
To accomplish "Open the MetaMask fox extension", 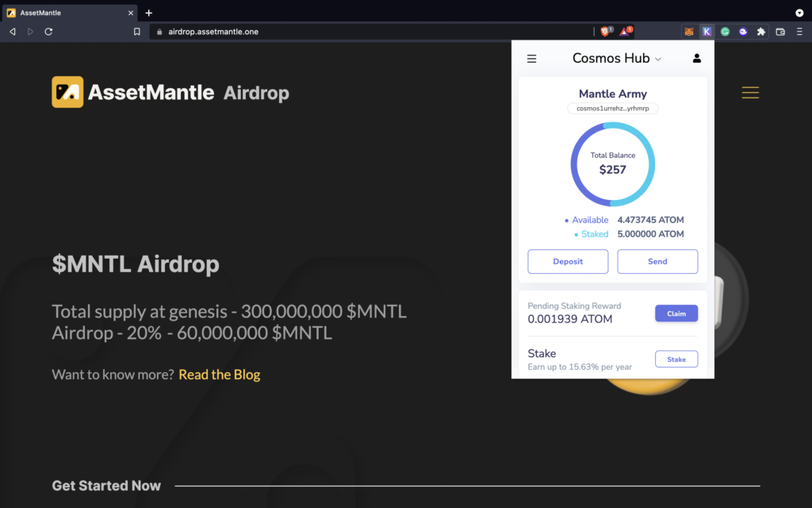I will 688,32.
